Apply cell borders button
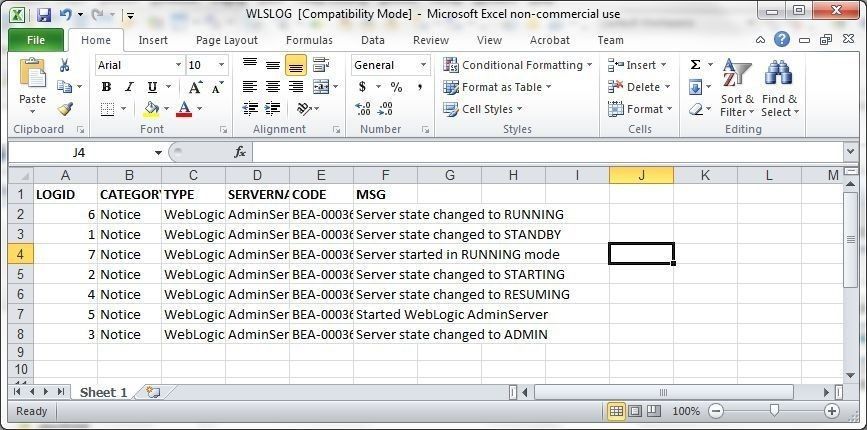 click(107, 109)
